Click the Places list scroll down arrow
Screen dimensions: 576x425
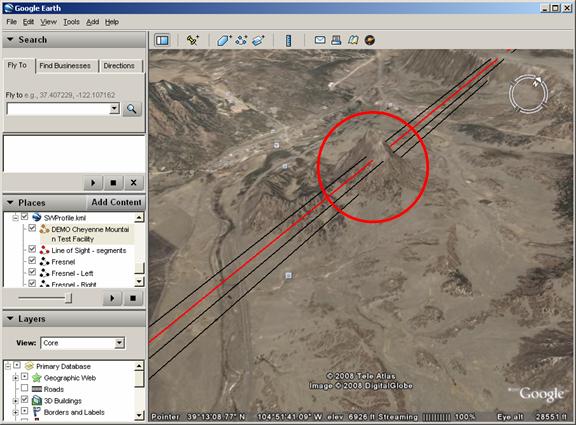(139, 282)
